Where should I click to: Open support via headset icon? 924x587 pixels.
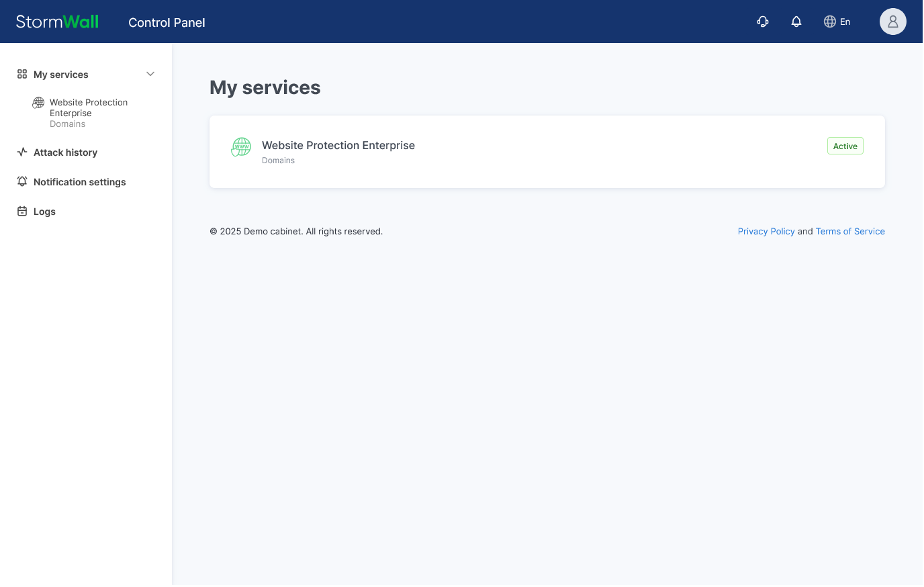pyautogui.click(x=763, y=21)
